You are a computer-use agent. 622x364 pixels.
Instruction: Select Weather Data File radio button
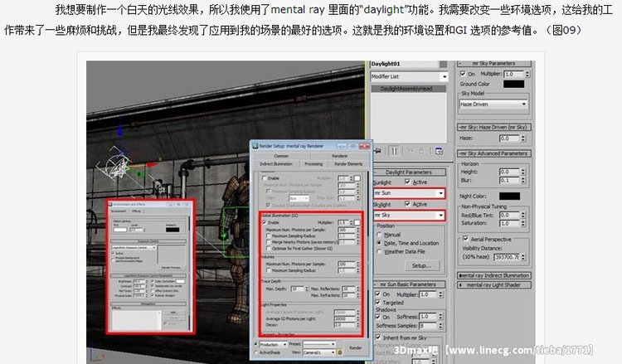point(379,251)
